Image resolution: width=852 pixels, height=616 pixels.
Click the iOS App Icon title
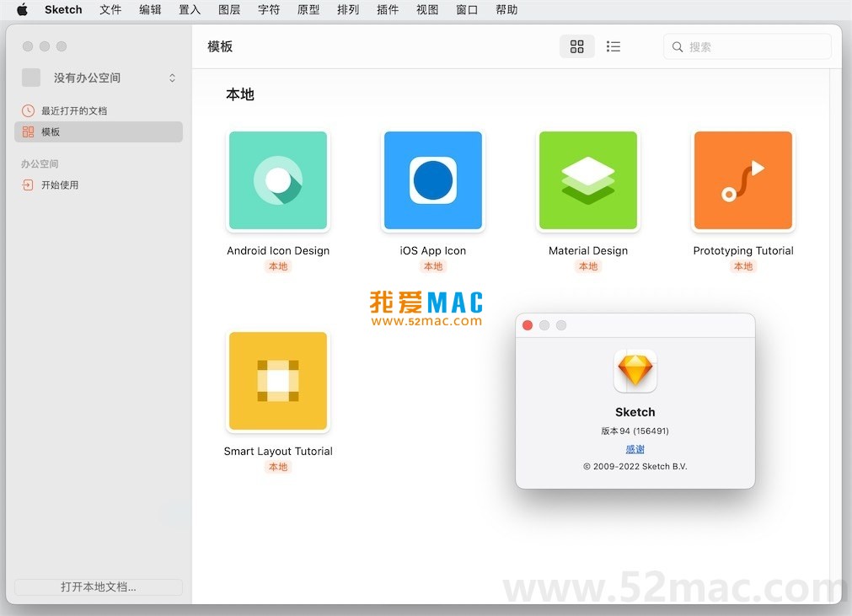tap(433, 250)
